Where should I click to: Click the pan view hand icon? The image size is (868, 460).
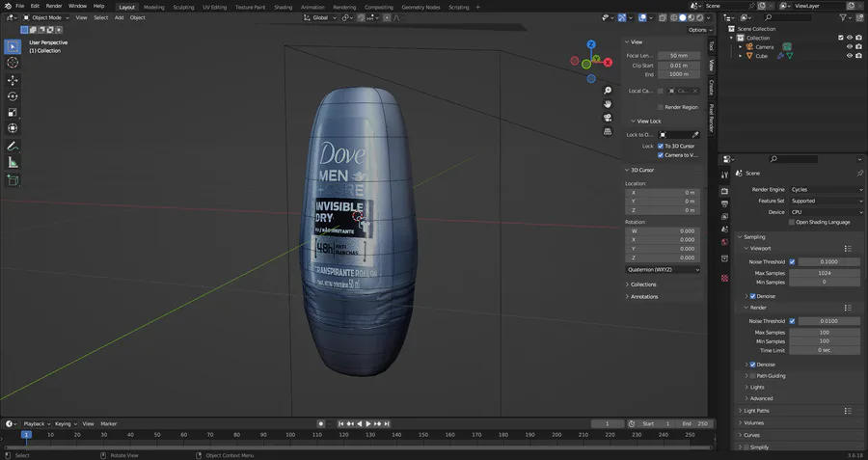tap(608, 104)
